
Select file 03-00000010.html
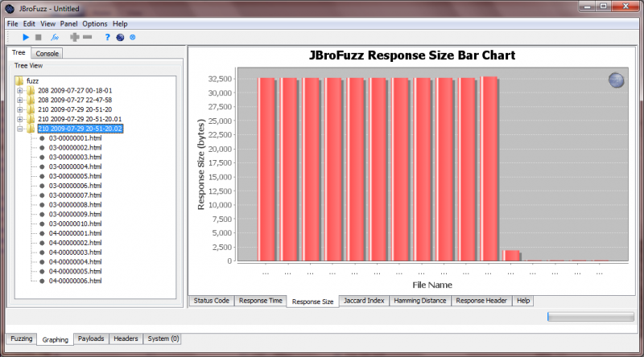pyautogui.click(x=75, y=224)
